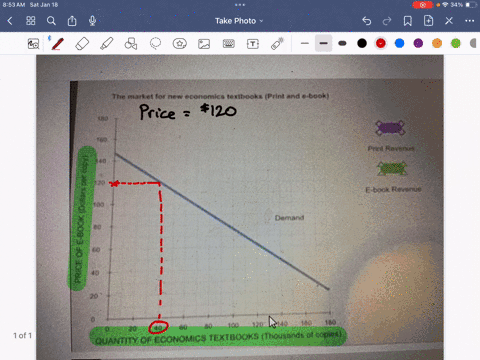
Task: Add a new page
Action: 428,21
